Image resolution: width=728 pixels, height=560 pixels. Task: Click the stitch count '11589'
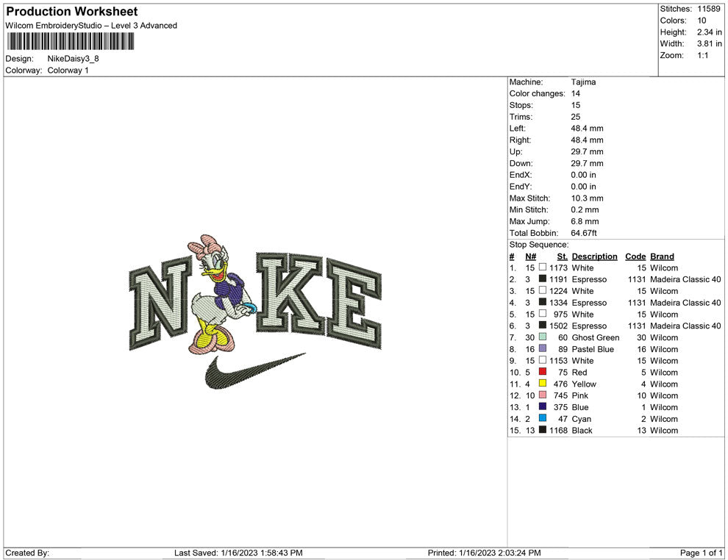708,9
